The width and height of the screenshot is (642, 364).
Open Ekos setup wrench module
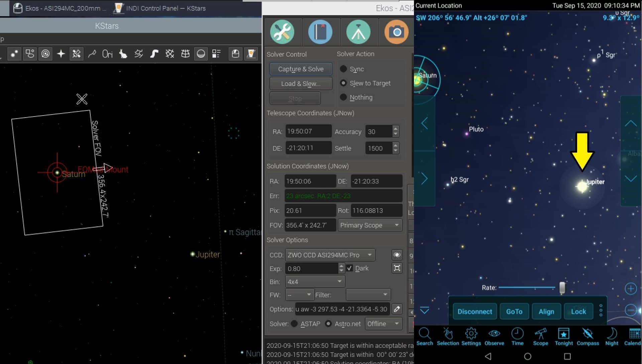pyautogui.click(x=282, y=32)
